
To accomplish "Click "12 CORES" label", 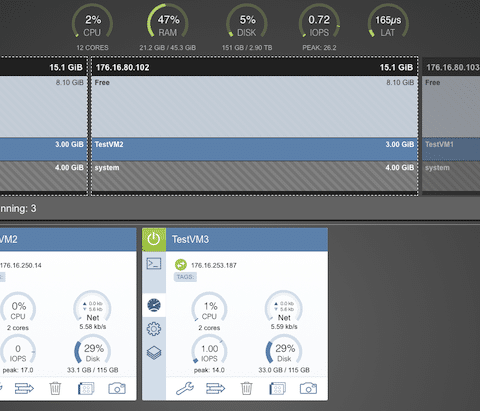I will point(92,47).
